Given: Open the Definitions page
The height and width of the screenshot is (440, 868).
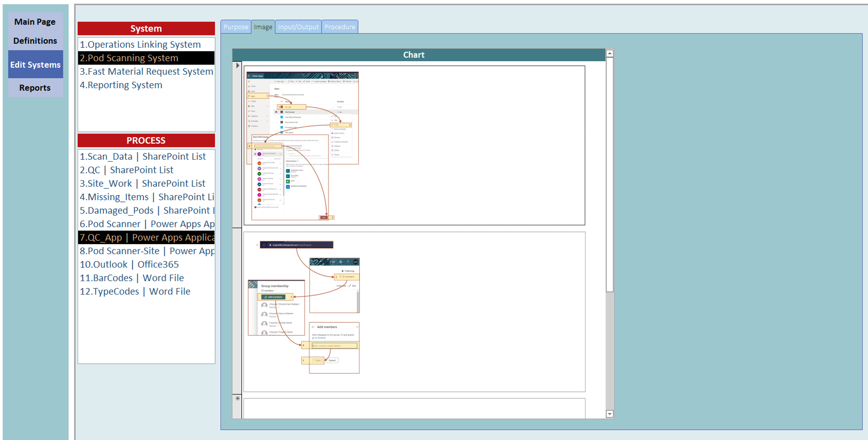Looking at the screenshot, I should tap(35, 41).
